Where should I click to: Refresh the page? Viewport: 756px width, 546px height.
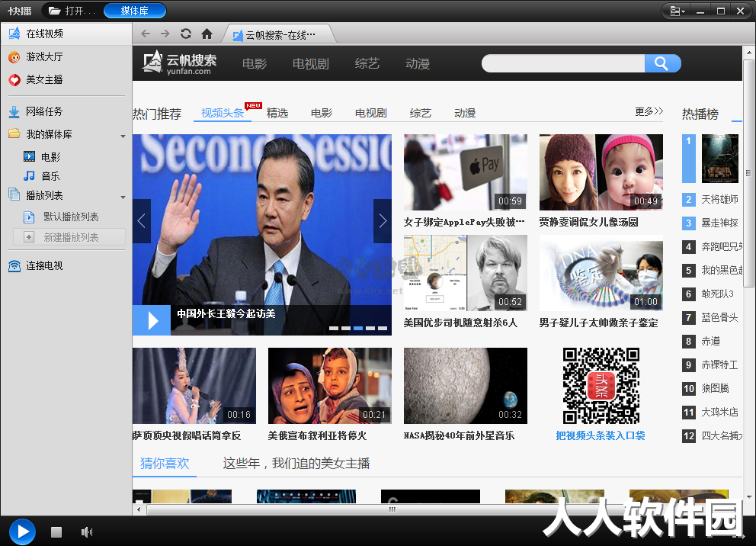[x=186, y=34]
